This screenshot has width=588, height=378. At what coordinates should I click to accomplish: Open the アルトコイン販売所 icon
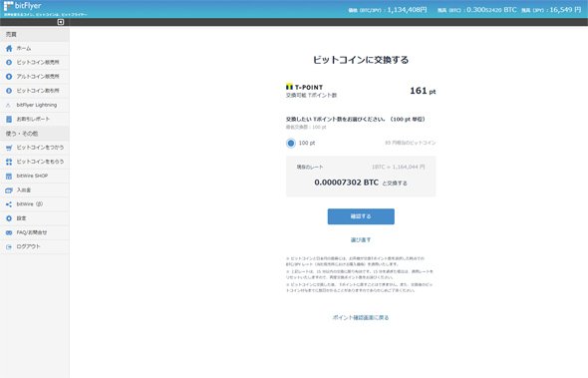[x=9, y=77]
